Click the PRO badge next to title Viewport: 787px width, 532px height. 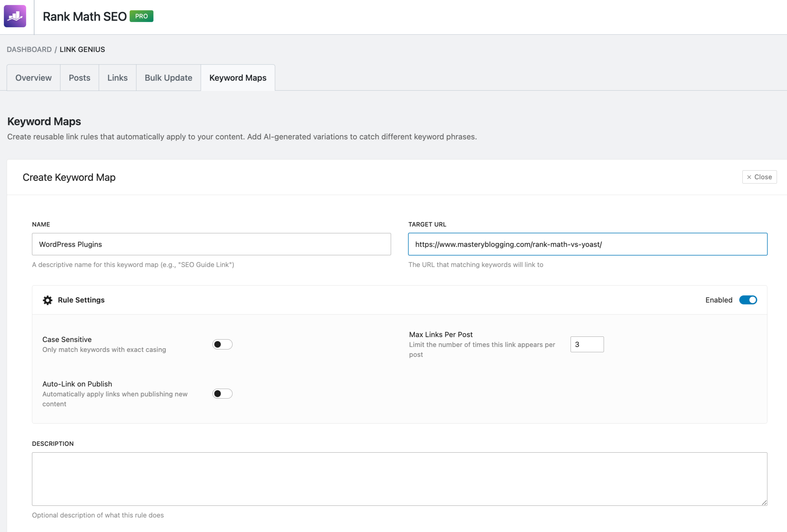pyautogui.click(x=141, y=16)
